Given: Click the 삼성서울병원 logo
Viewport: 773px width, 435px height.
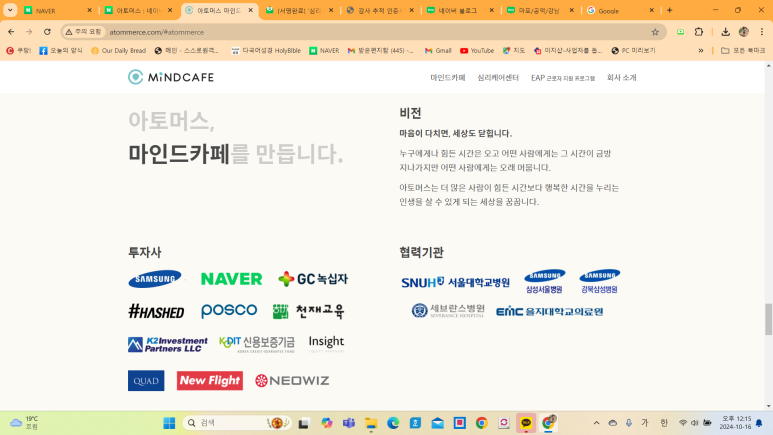Looking at the screenshot, I should pyautogui.click(x=544, y=282).
